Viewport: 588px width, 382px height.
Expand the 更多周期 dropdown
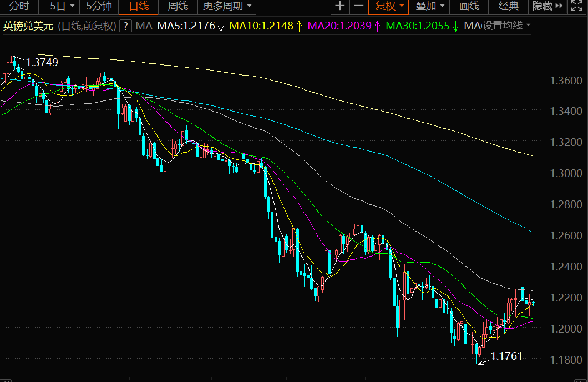tap(227, 7)
